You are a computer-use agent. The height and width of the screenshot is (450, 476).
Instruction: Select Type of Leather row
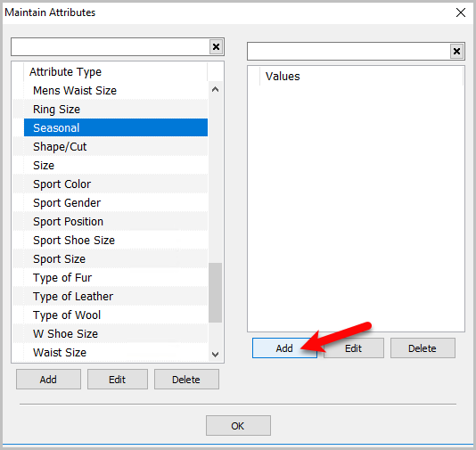pyautogui.click(x=116, y=297)
